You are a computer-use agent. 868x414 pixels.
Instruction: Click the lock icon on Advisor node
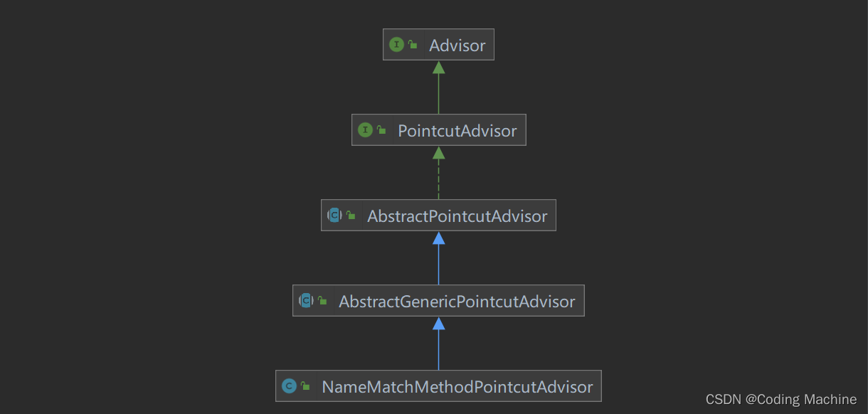(x=413, y=45)
